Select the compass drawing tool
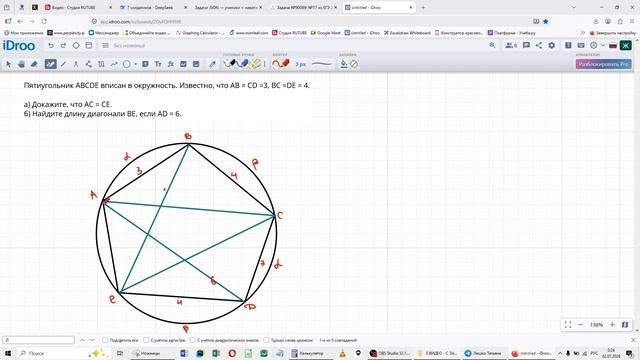 pos(76,64)
